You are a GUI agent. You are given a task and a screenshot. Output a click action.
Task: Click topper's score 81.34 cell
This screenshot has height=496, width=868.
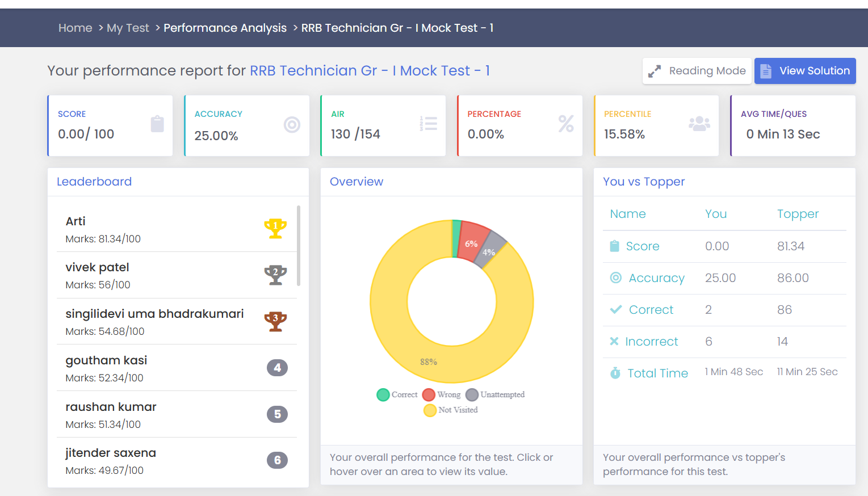(791, 246)
